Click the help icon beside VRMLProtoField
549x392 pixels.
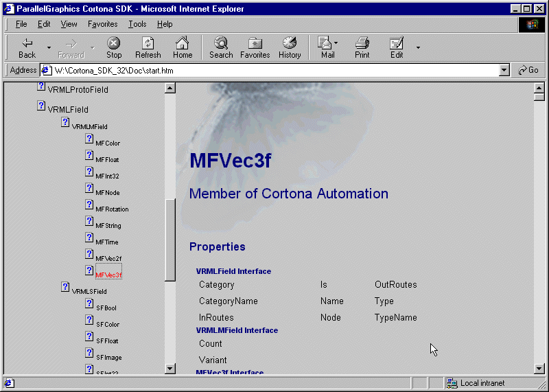point(41,87)
